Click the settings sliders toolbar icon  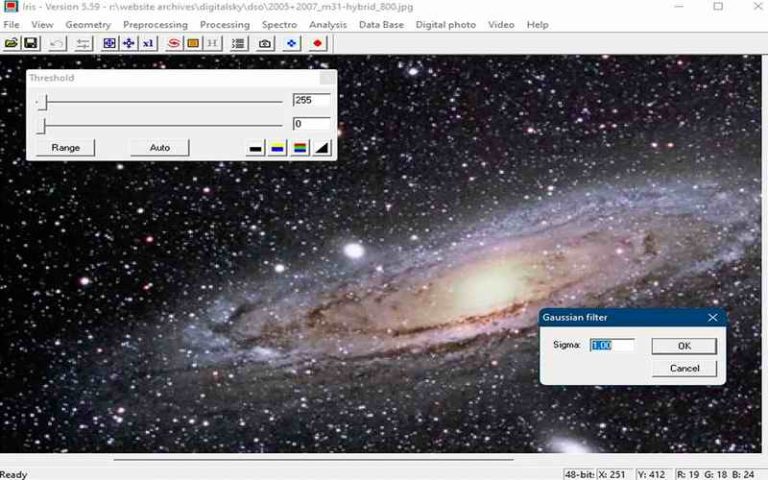pyautogui.click(x=83, y=43)
